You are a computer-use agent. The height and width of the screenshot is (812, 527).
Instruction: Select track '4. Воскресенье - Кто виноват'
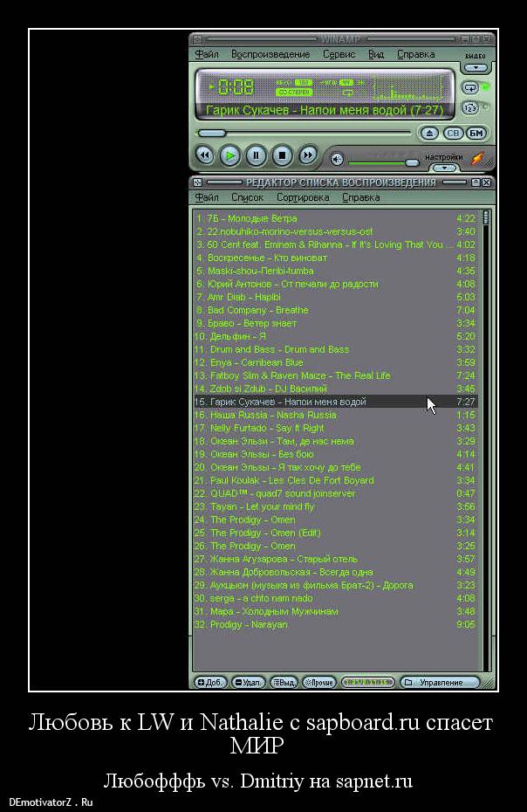(335, 258)
